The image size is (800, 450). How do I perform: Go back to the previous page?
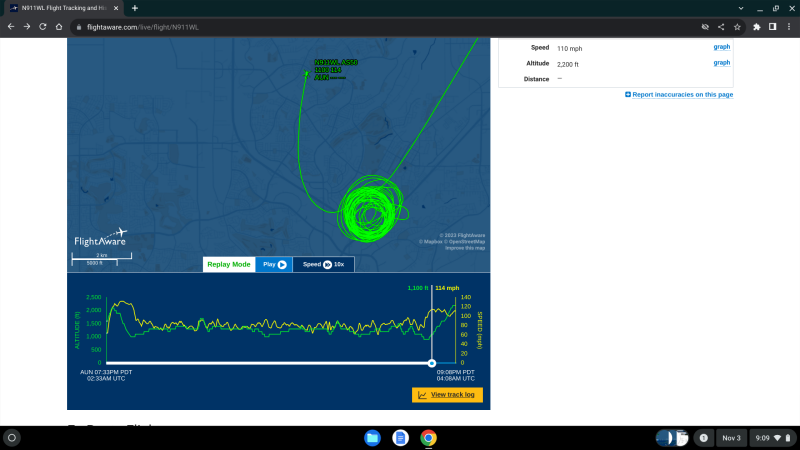point(11,27)
